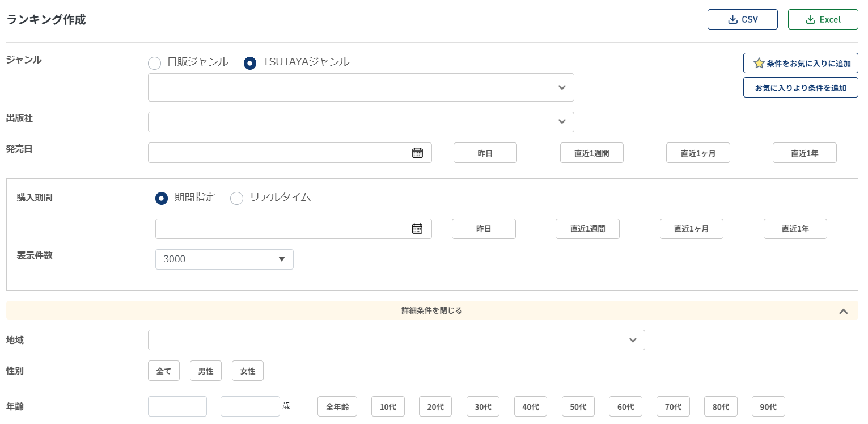868x424 pixels.
Task: Expand the 出版社 dropdown
Action: coord(361,122)
